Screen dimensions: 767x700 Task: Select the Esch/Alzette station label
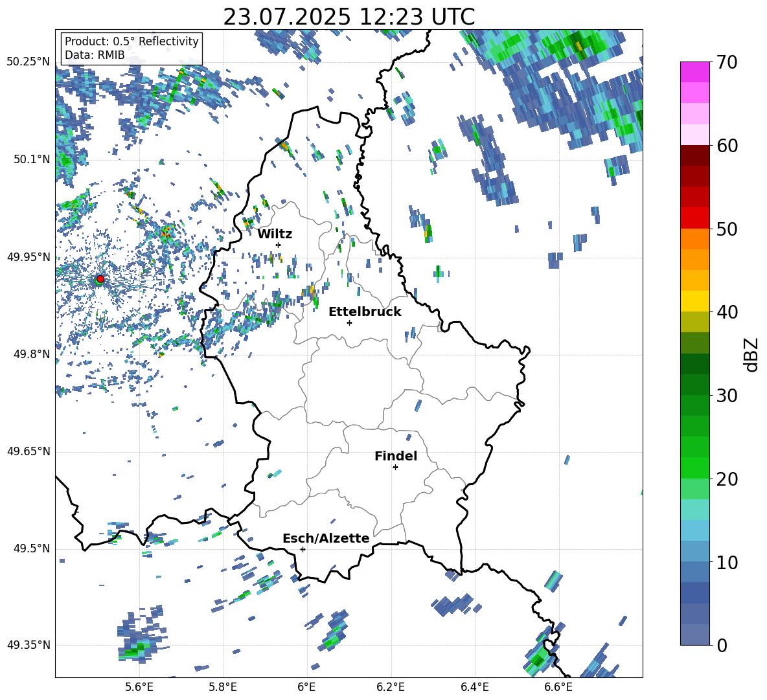(x=326, y=538)
